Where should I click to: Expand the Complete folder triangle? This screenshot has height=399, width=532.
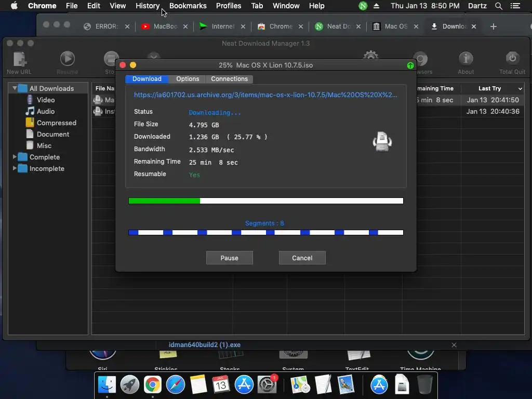tap(15, 157)
